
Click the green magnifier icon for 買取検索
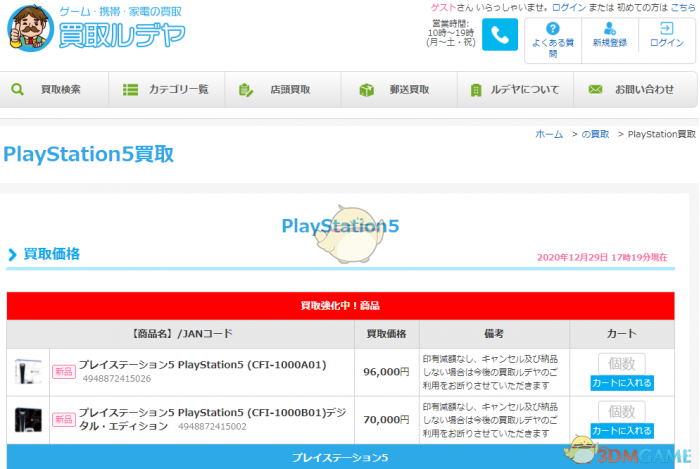[x=17, y=89]
